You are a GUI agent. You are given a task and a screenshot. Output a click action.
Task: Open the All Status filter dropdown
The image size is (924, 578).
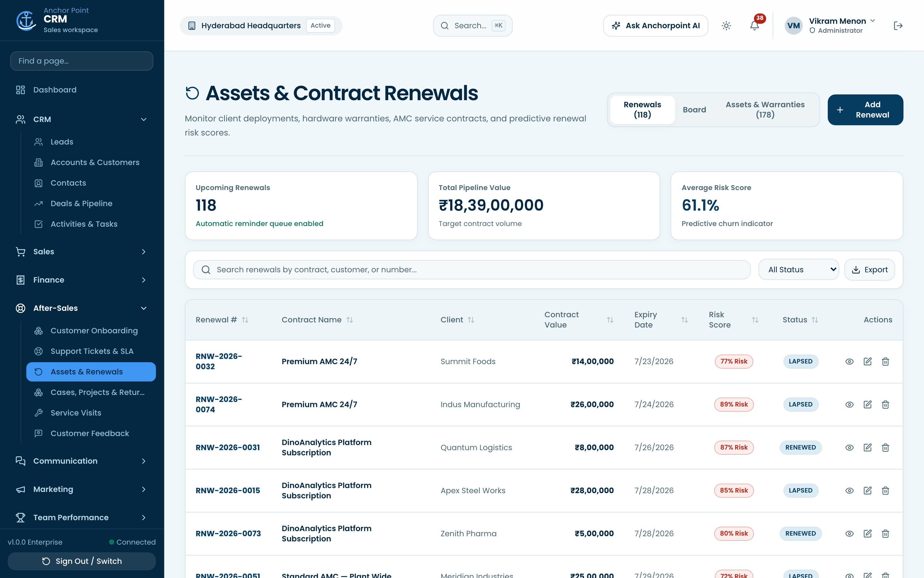coord(798,269)
